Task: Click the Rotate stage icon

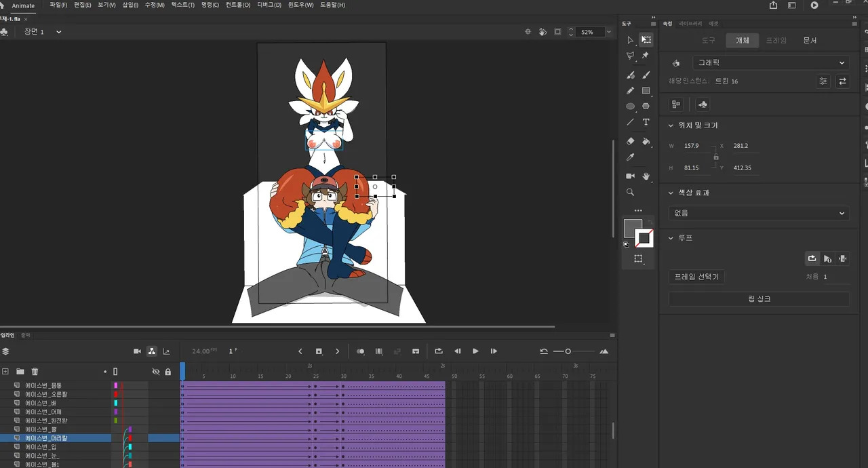Action: tap(542, 32)
